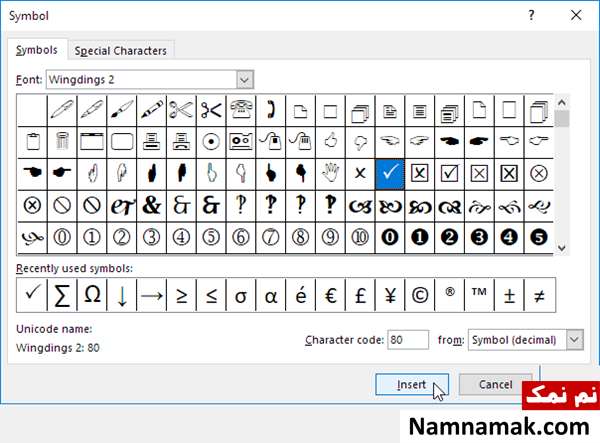This screenshot has width=600, height=443.
Task: Select the black circled number 3 symbol
Action: [479, 238]
